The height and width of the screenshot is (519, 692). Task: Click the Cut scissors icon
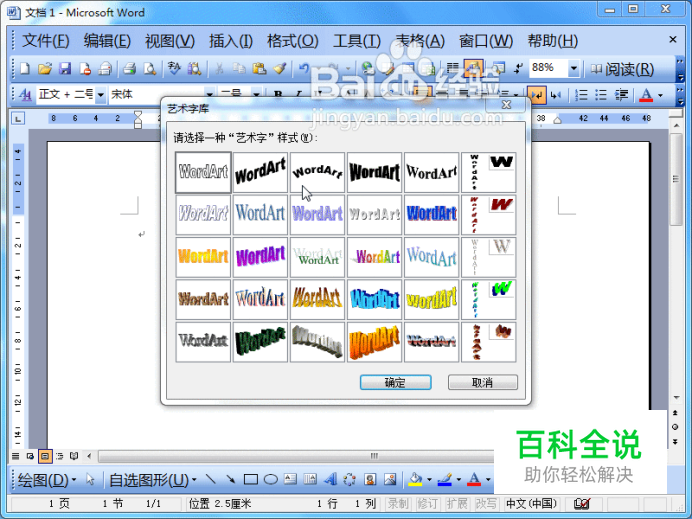[219, 68]
